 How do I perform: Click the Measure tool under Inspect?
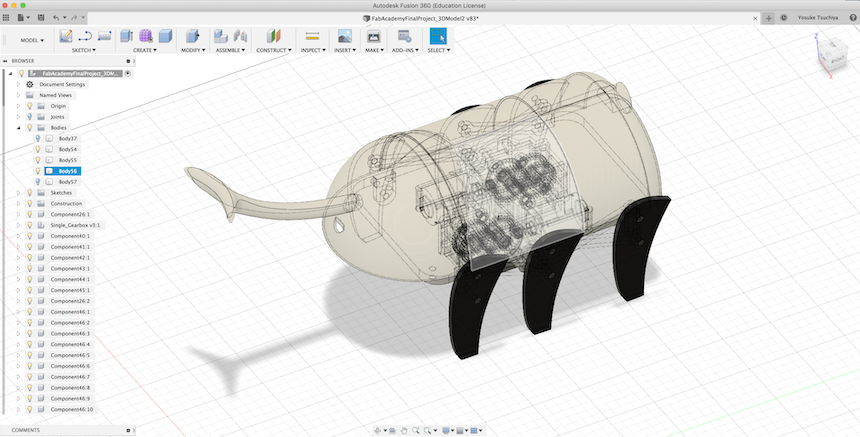tap(312, 36)
